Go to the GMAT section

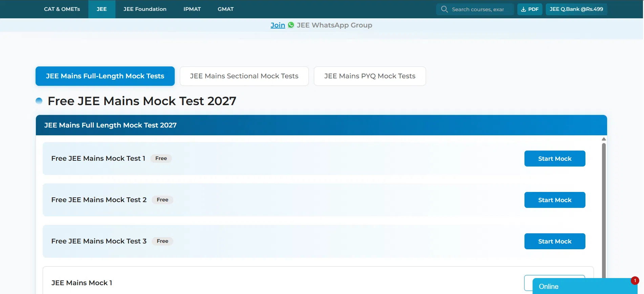[226, 9]
